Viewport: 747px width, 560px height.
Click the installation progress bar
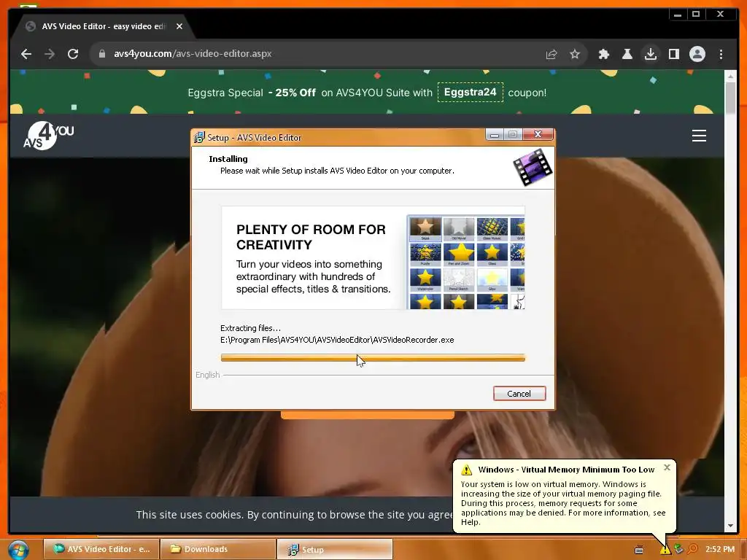373,358
